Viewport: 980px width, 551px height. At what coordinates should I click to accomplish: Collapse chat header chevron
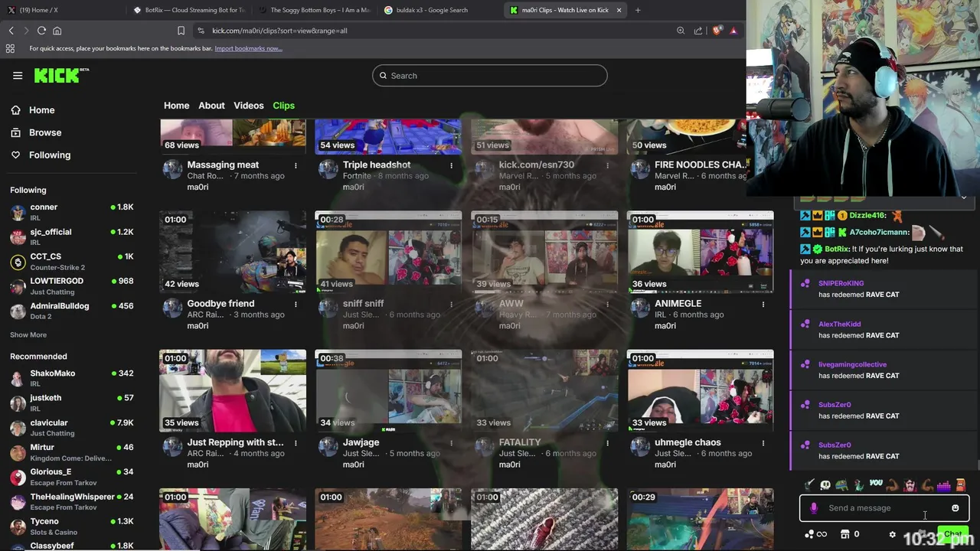pyautogui.click(x=963, y=198)
